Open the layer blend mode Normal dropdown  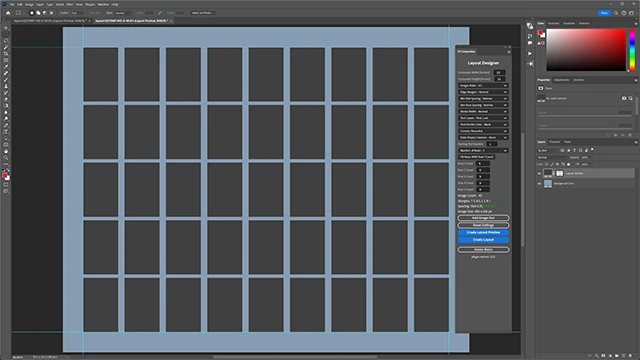(x=552, y=158)
